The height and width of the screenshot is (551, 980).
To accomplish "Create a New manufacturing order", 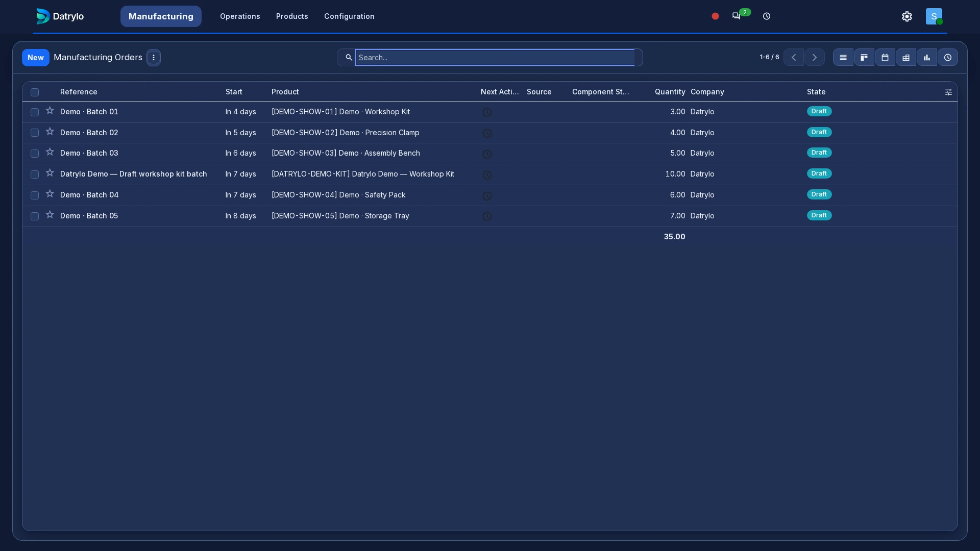I will coord(36,58).
